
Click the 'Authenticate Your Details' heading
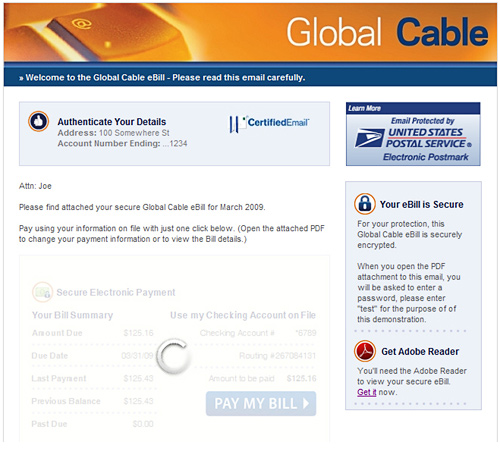112,122
